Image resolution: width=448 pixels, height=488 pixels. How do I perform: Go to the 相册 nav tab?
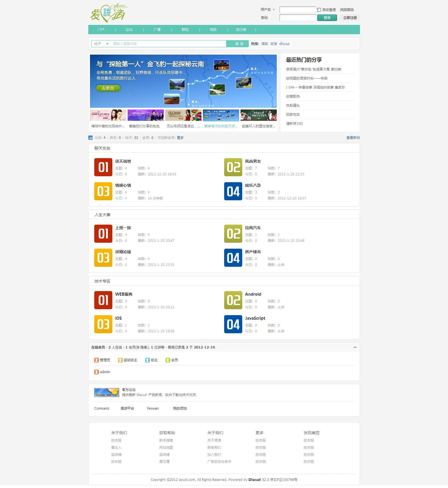(213, 30)
